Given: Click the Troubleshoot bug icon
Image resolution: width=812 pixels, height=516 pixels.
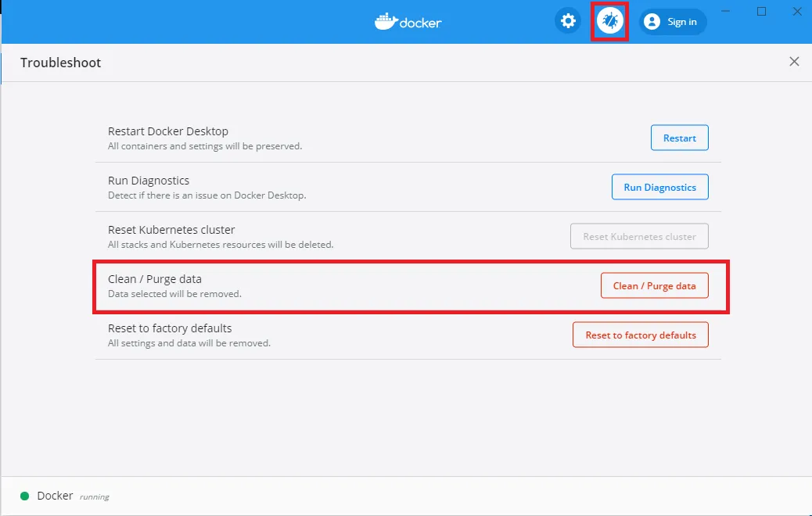Looking at the screenshot, I should click(609, 21).
